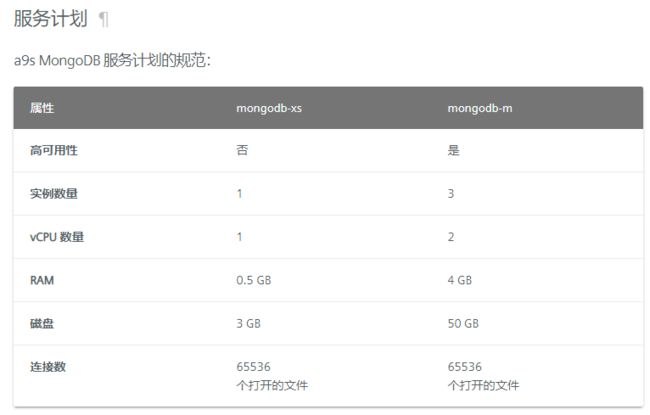Click the 是 value under mongodb-m
The image size is (650, 415).
[454, 150]
